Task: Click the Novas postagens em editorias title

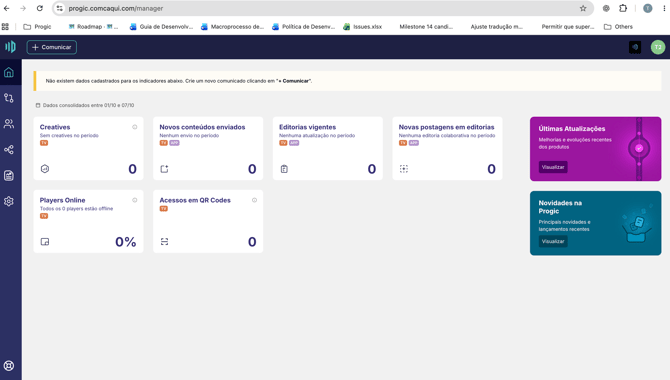Action: tap(447, 127)
